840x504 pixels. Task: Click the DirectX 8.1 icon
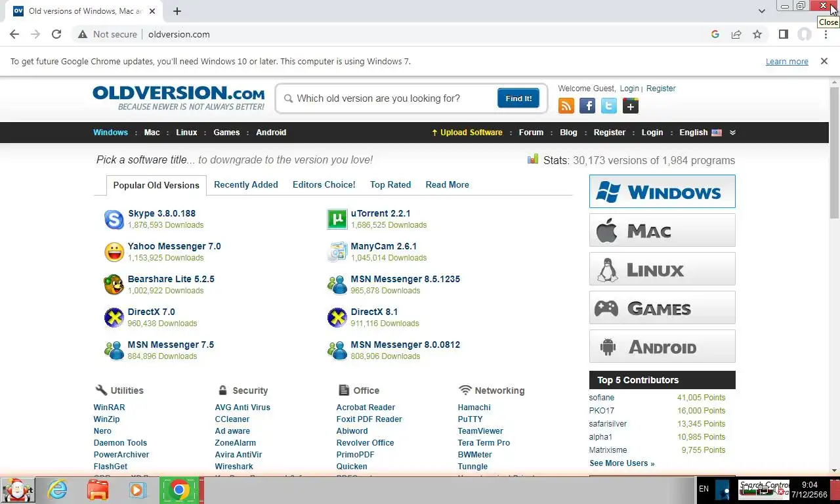coord(337,318)
